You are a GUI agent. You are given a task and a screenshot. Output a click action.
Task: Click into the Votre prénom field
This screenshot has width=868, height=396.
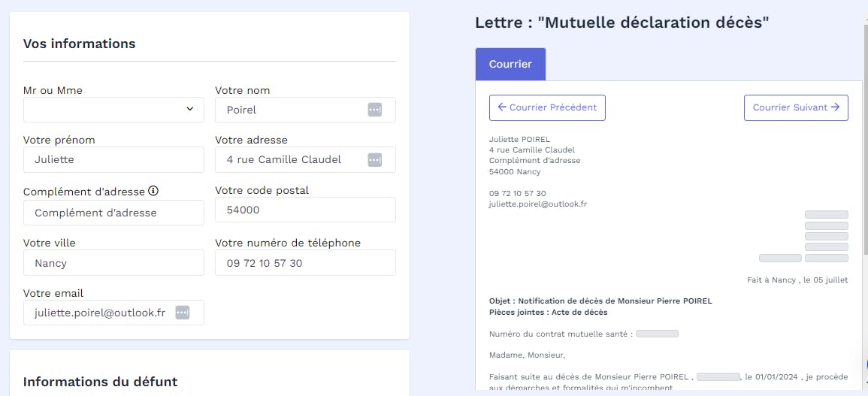[113, 159]
